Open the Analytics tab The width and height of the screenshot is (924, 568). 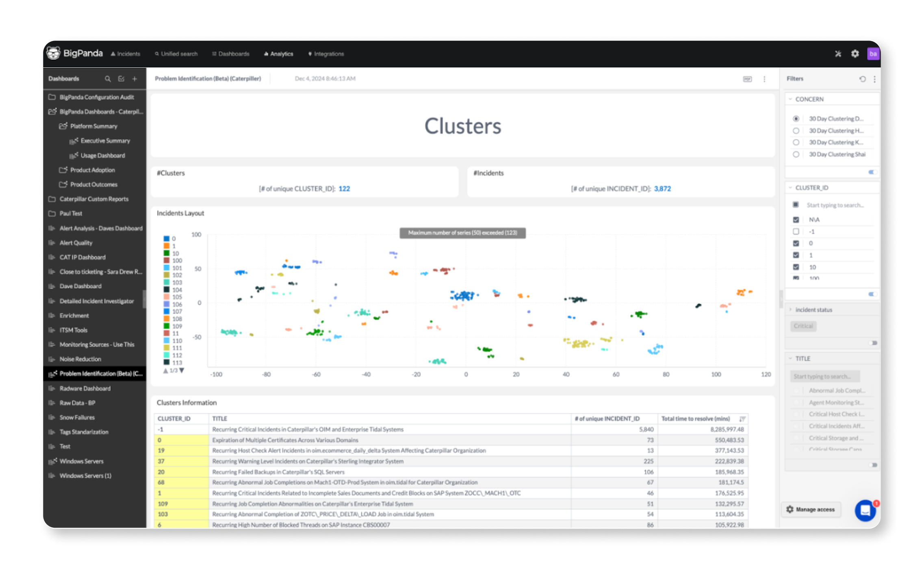pyautogui.click(x=279, y=54)
